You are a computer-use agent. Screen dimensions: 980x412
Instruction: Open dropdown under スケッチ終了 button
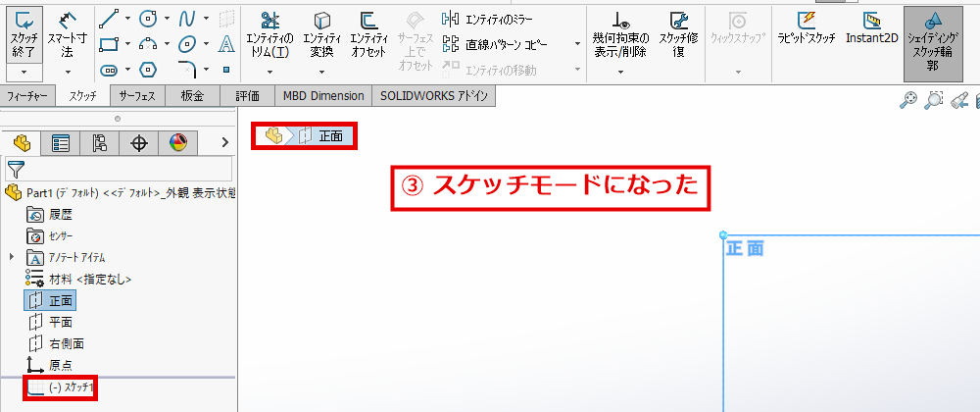click(24, 73)
